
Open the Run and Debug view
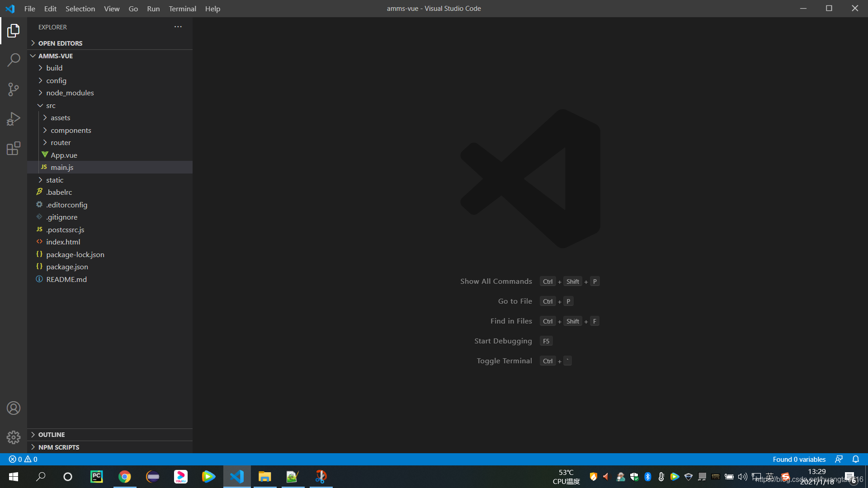(14, 119)
